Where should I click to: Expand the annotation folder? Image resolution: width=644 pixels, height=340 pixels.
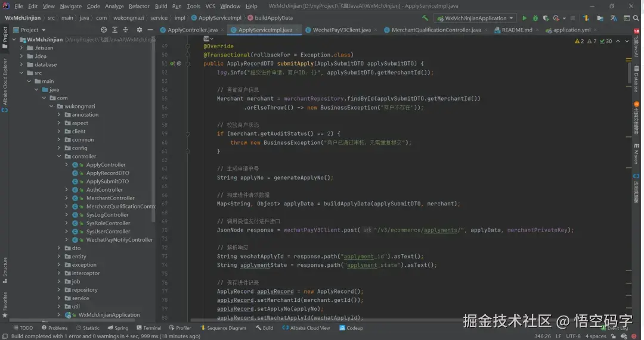(x=58, y=115)
